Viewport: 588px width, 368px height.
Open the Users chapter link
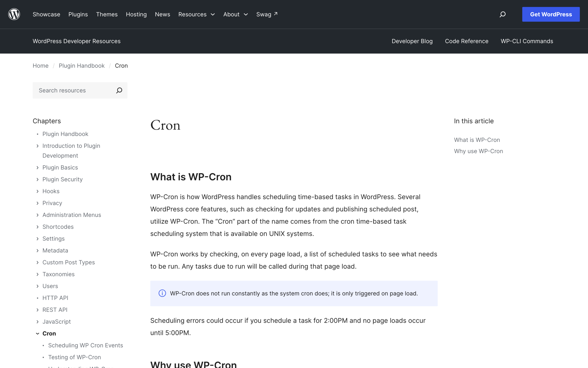(x=50, y=286)
